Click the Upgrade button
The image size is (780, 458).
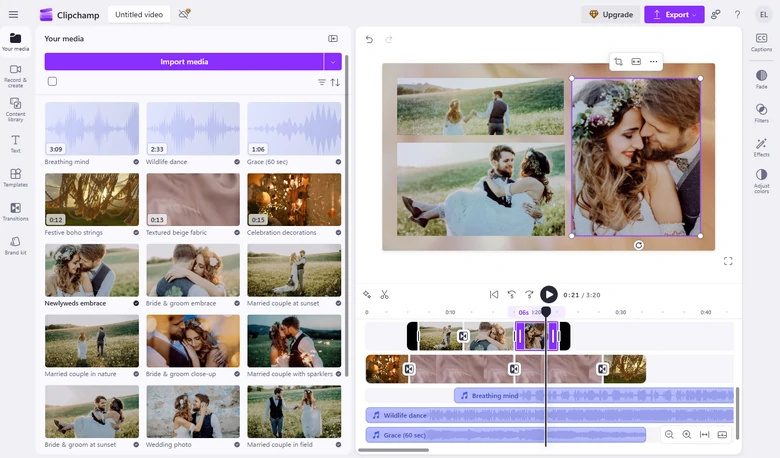611,14
